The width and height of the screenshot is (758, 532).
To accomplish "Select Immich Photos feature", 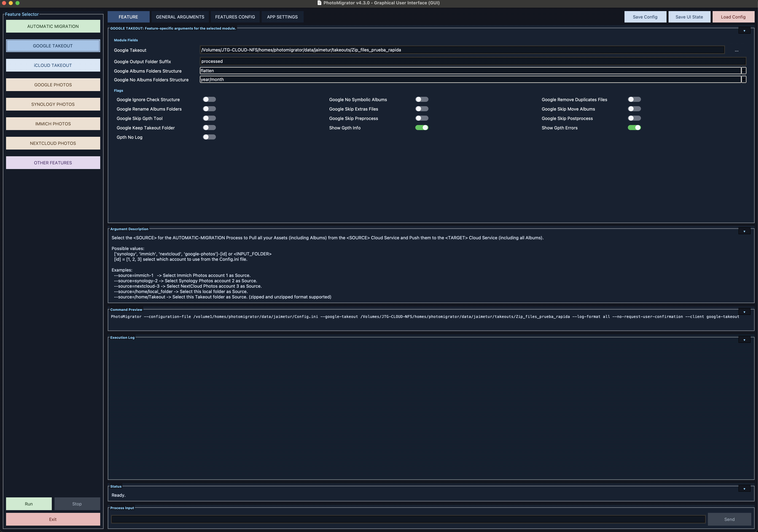I will coord(53,124).
